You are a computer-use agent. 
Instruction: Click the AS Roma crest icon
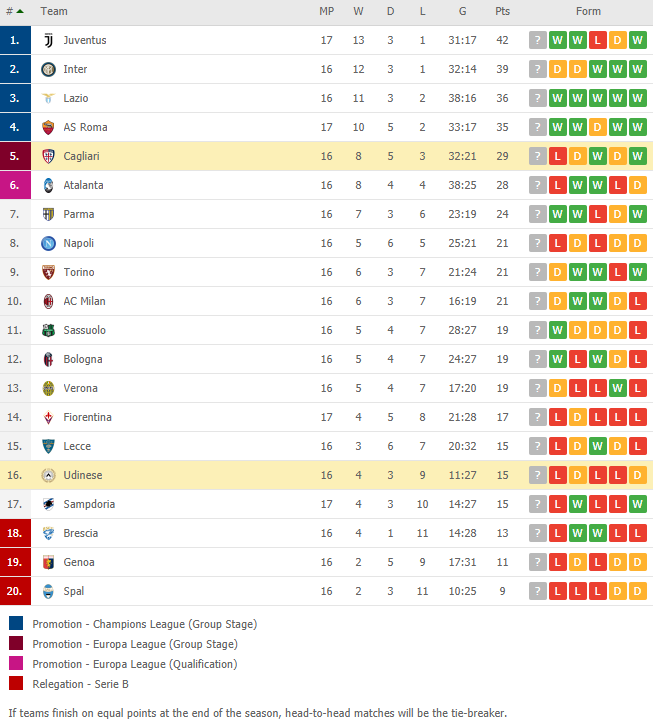point(48,128)
